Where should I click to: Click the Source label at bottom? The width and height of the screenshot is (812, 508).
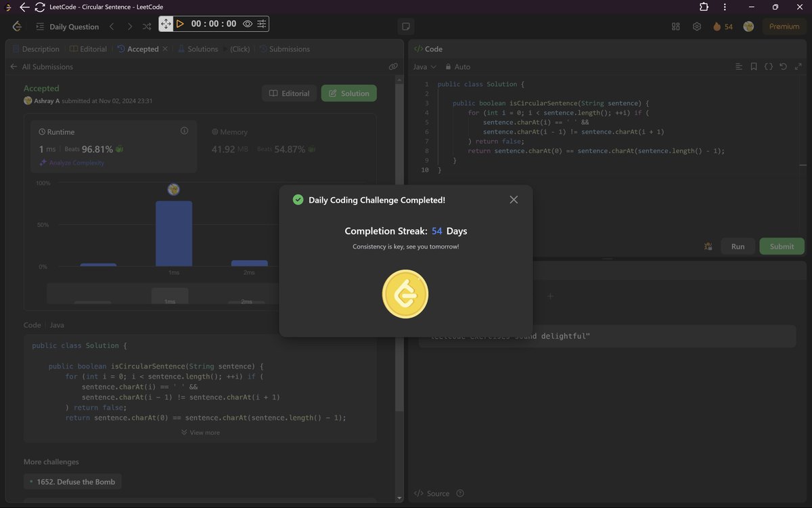[x=432, y=493]
